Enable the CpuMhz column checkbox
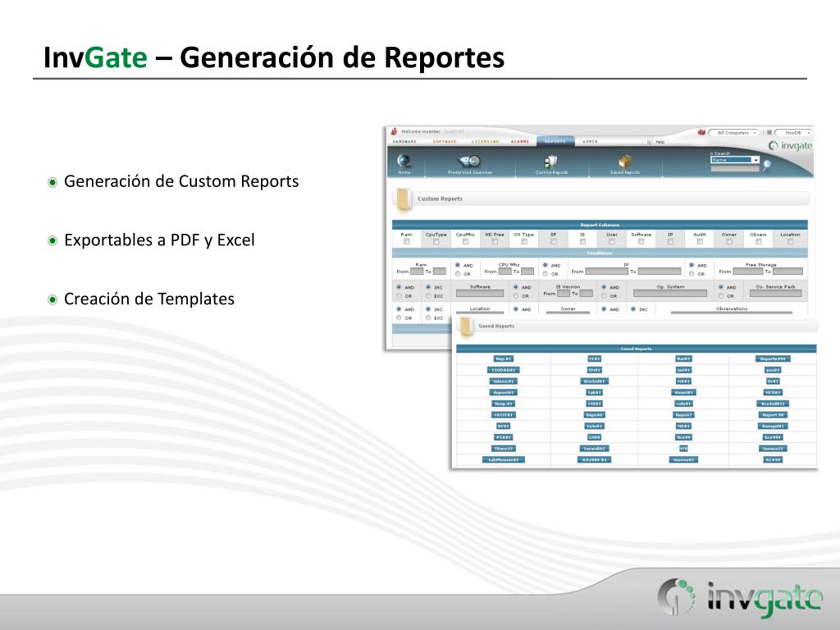 tap(465, 242)
